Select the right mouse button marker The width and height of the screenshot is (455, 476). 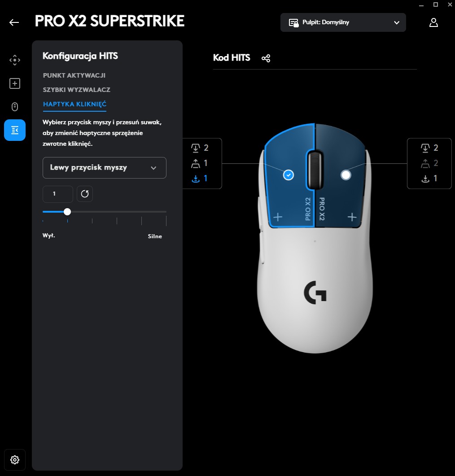pyautogui.click(x=346, y=175)
